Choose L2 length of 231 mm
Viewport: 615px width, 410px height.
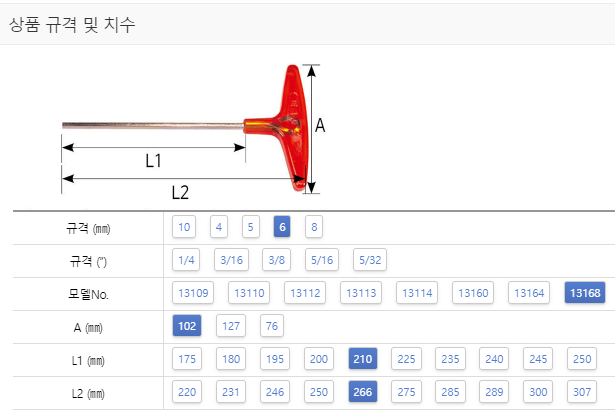[231, 392]
